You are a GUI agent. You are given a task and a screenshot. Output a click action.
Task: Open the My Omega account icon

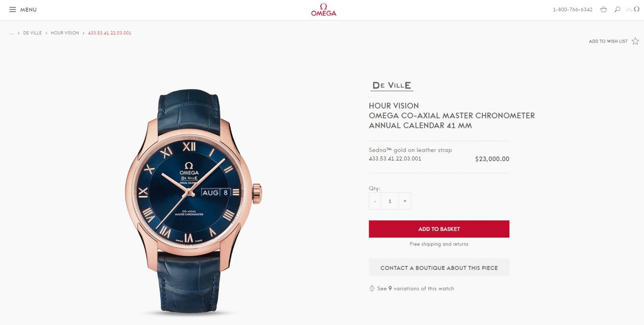click(633, 9)
